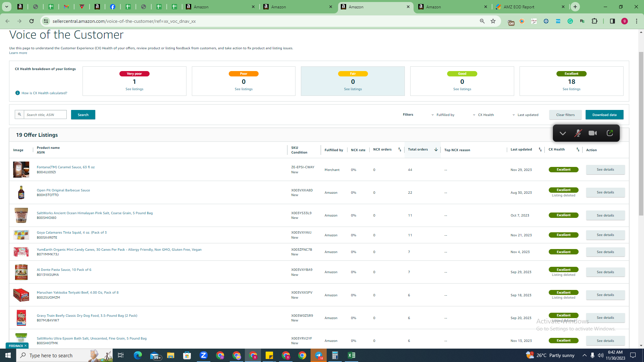Image resolution: width=644 pixels, height=362 pixels.
Task: See listings under Very poor
Action: click(x=135, y=89)
